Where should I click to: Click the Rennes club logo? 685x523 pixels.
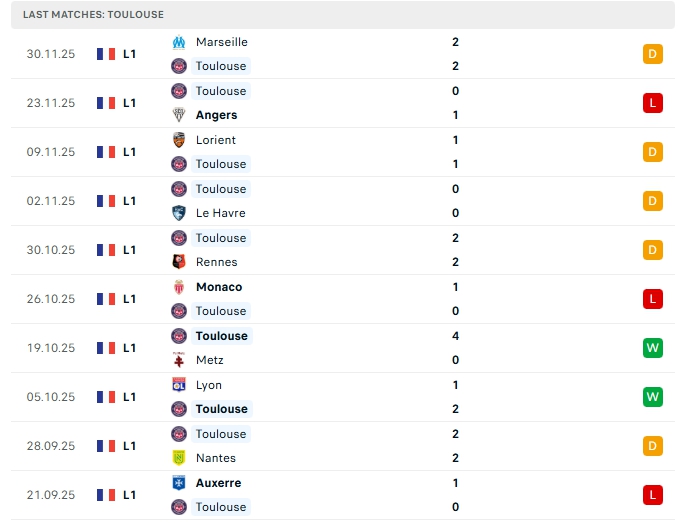[179, 262]
